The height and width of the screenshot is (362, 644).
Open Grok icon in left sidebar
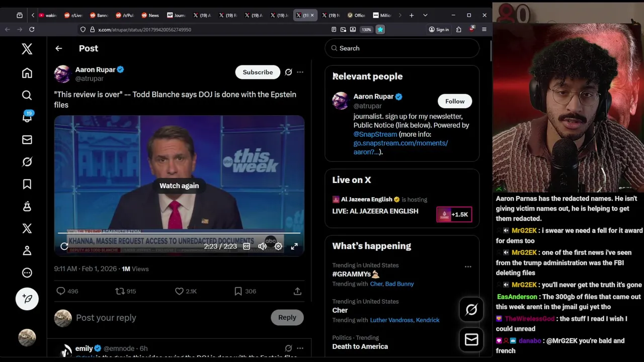click(x=27, y=162)
